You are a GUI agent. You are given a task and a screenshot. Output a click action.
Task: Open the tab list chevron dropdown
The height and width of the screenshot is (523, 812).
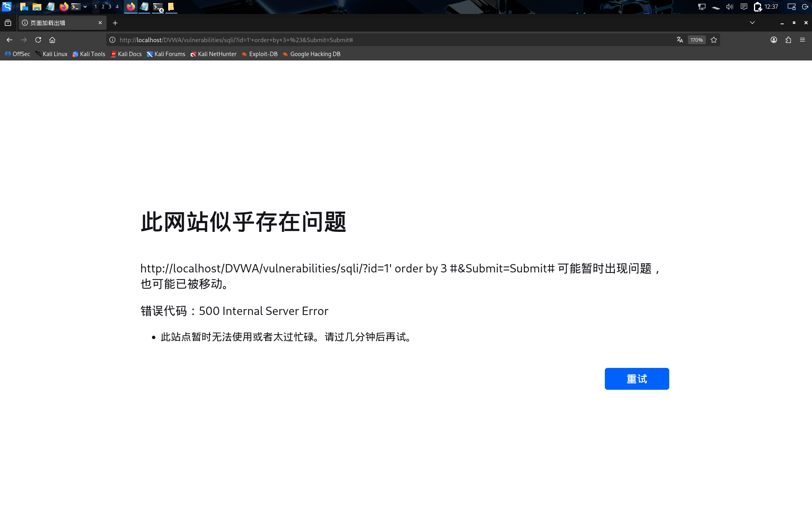coord(752,23)
